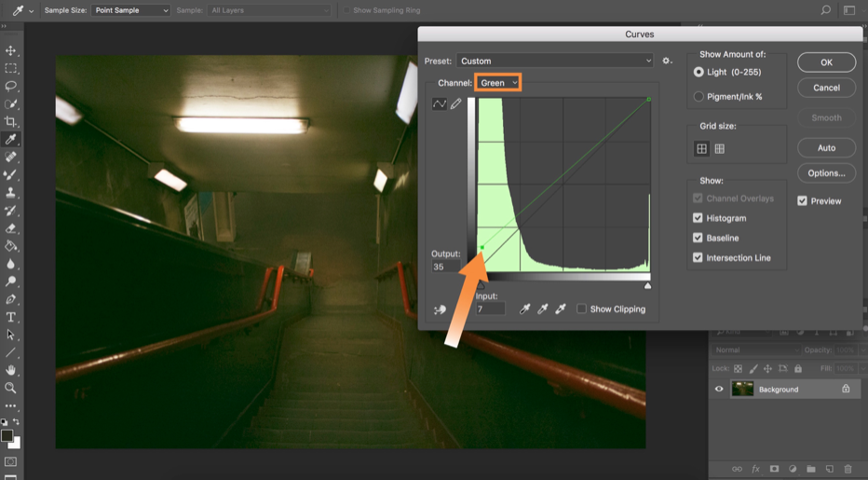This screenshot has width=868, height=480.
Task: Select the Spot Healing Brush tool
Action: pyautogui.click(x=10, y=157)
